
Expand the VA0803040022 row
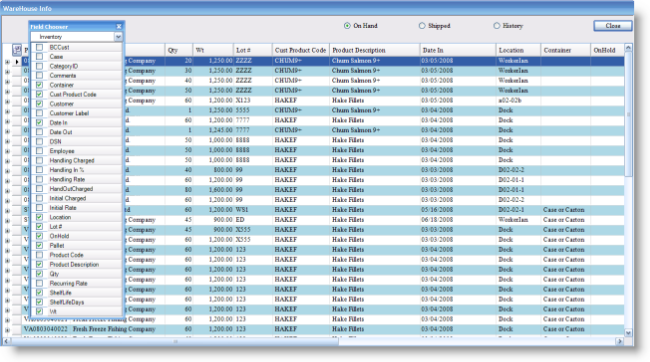pos(7,330)
